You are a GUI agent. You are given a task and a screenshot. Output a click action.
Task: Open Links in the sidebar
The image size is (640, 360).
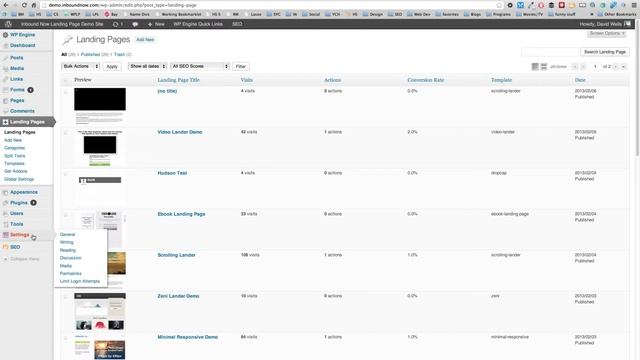(16, 79)
